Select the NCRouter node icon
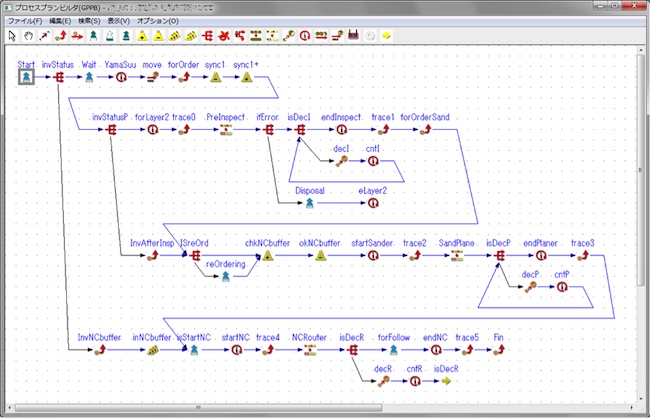Image resolution: width=650 pixels, height=418 pixels. tap(310, 350)
